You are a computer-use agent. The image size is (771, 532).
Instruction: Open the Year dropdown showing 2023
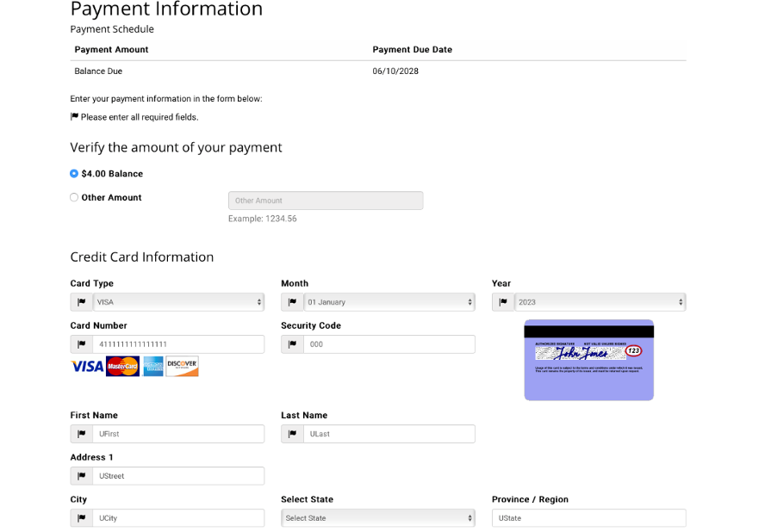point(600,302)
